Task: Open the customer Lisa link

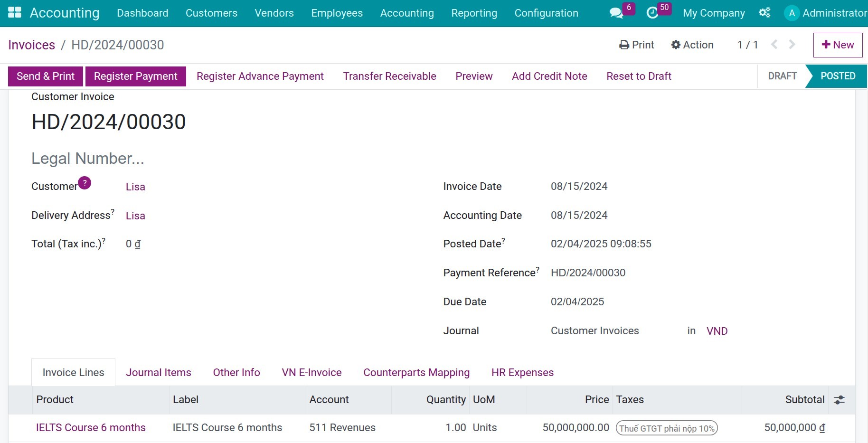Action: click(135, 187)
